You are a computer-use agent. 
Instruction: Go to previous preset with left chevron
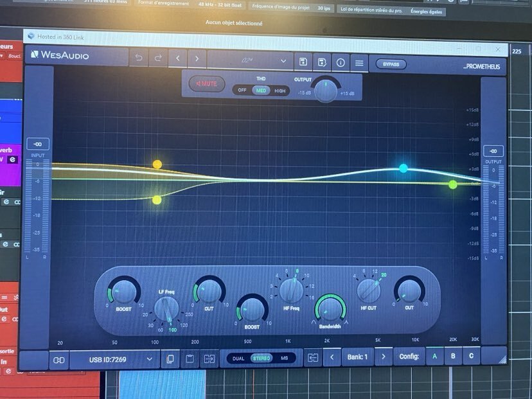click(x=178, y=58)
